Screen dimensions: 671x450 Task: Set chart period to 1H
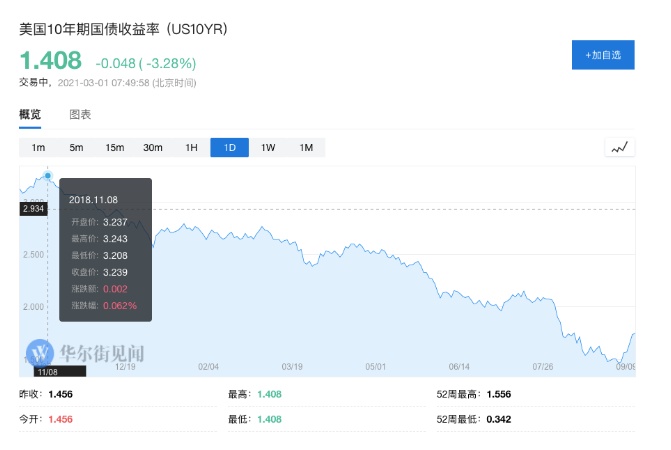coord(191,148)
